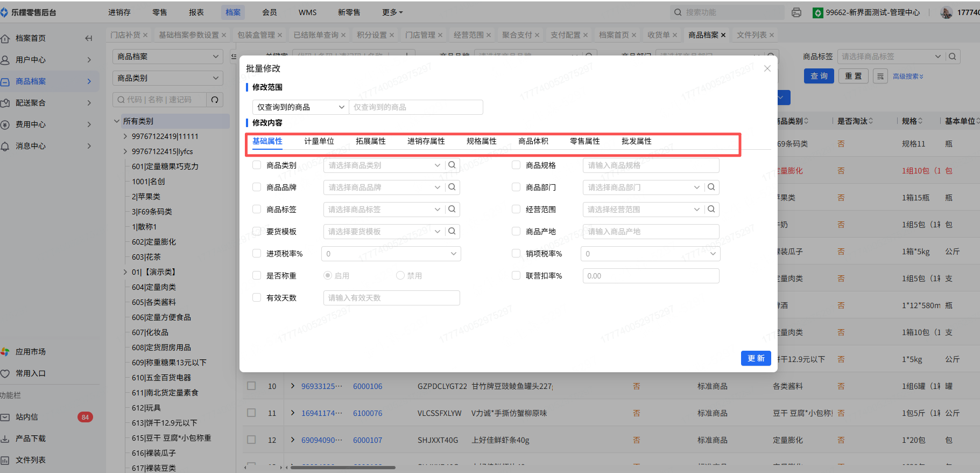Click the search icon beside 请选择商品部门

click(x=711, y=187)
